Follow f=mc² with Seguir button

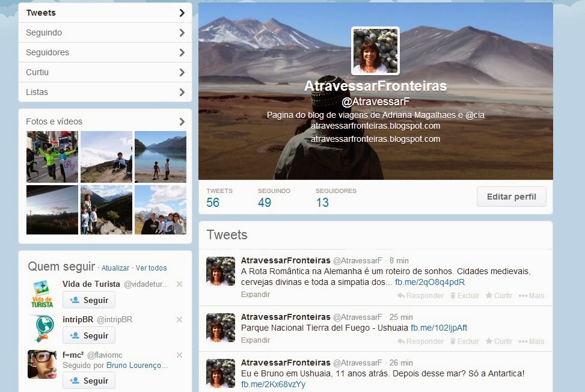coord(89,381)
